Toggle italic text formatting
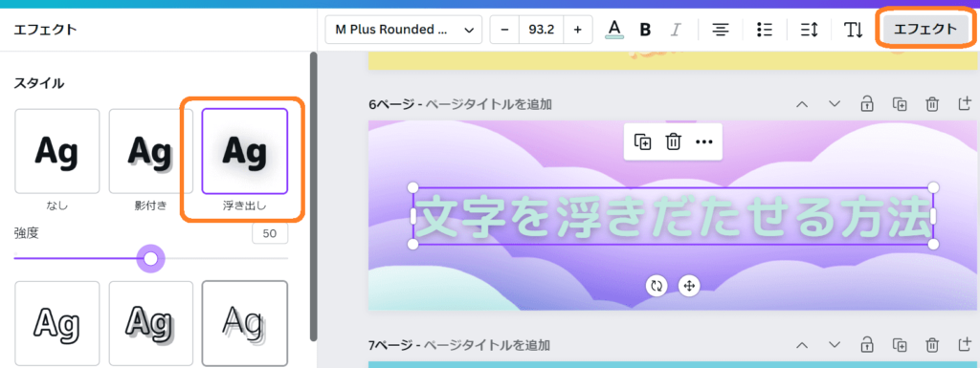Image resolution: width=980 pixels, height=368 pixels. coord(676,30)
